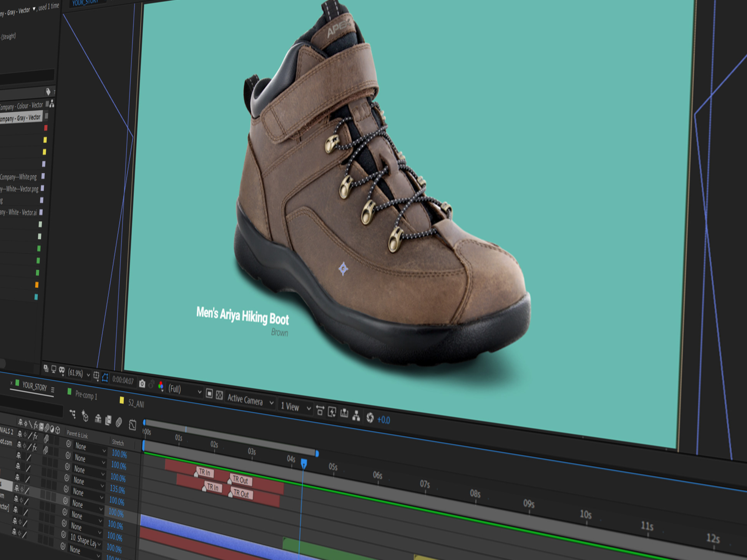Image resolution: width=747 pixels, height=560 pixels.
Task: Click the snapshot camera icon
Action: [x=142, y=383]
